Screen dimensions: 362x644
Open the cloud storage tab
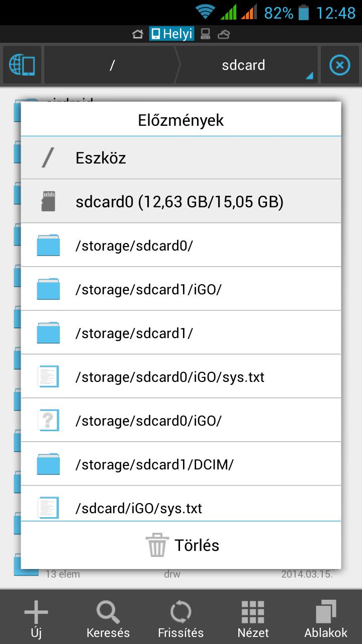click(x=224, y=34)
